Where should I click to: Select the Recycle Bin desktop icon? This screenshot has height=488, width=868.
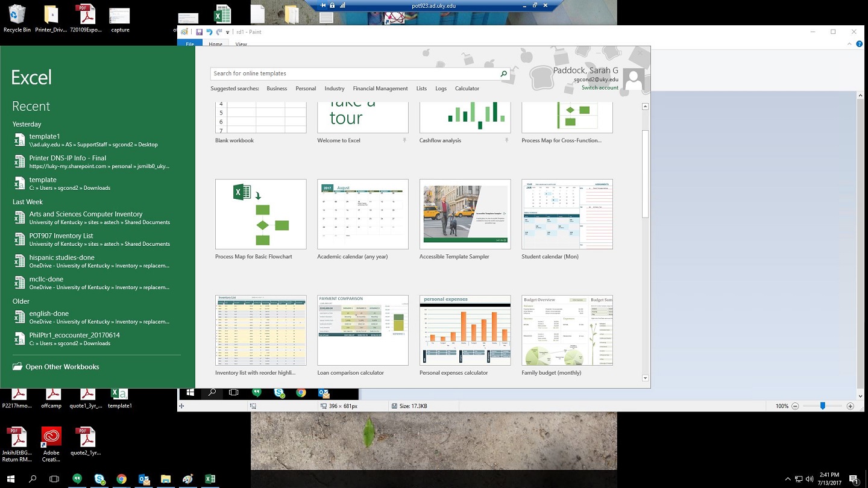click(x=17, y=19)
